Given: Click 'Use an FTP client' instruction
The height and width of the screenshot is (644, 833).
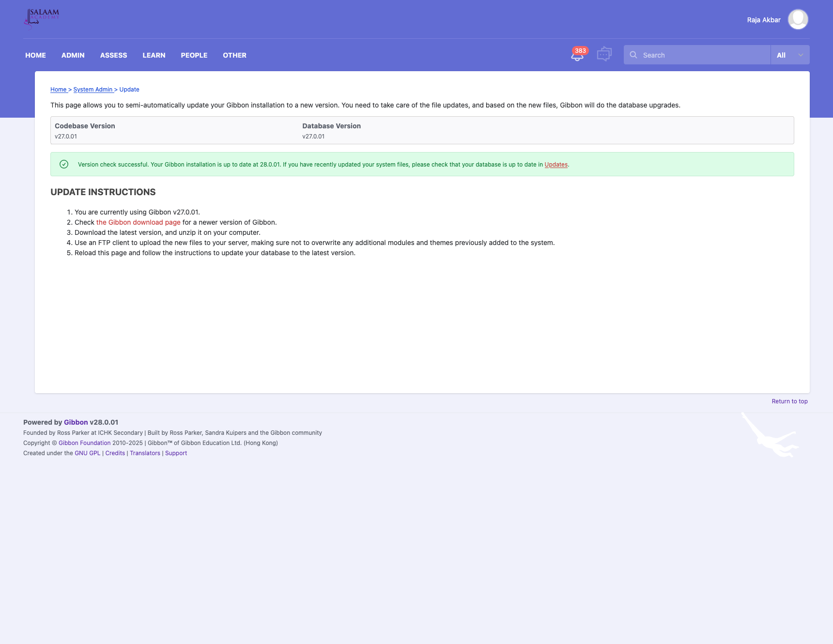Looking at the screenshot, I should [x=315, y=243].
